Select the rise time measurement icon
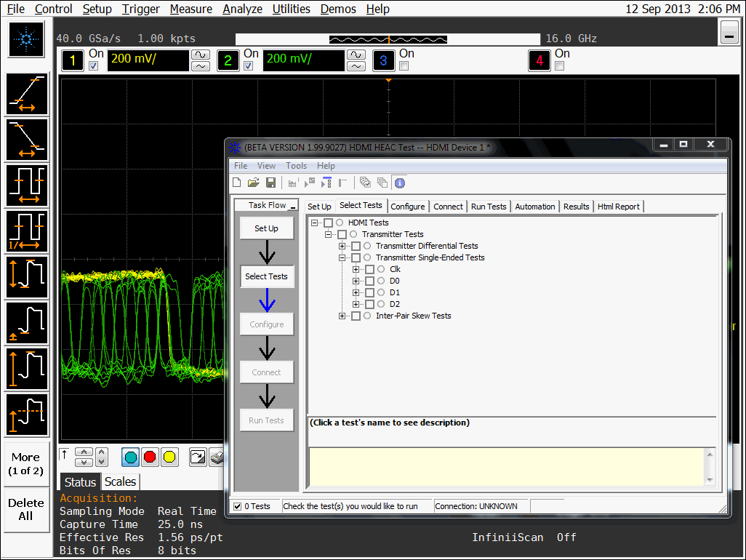This screenshot has width=746, height=560. [27, 95]
